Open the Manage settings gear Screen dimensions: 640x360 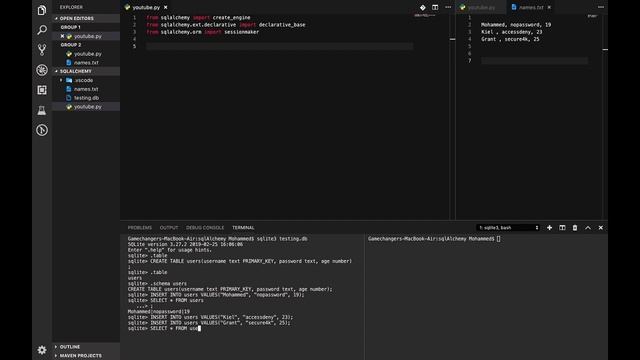(x=42, y=350)
